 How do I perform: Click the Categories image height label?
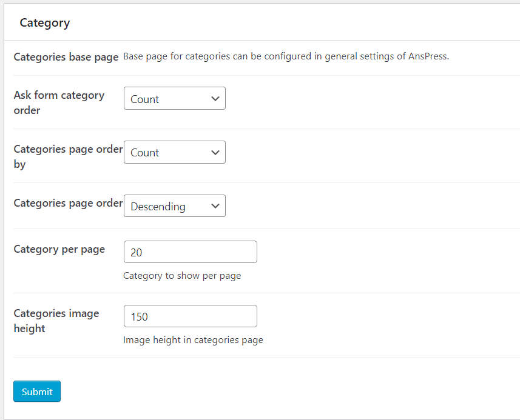coord(56,321)
